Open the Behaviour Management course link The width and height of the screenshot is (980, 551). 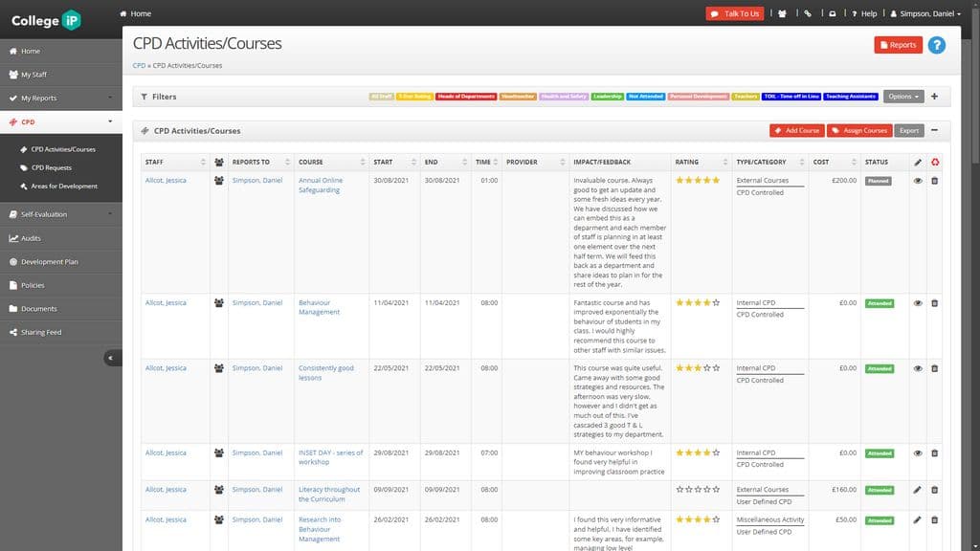click(319, 307)
